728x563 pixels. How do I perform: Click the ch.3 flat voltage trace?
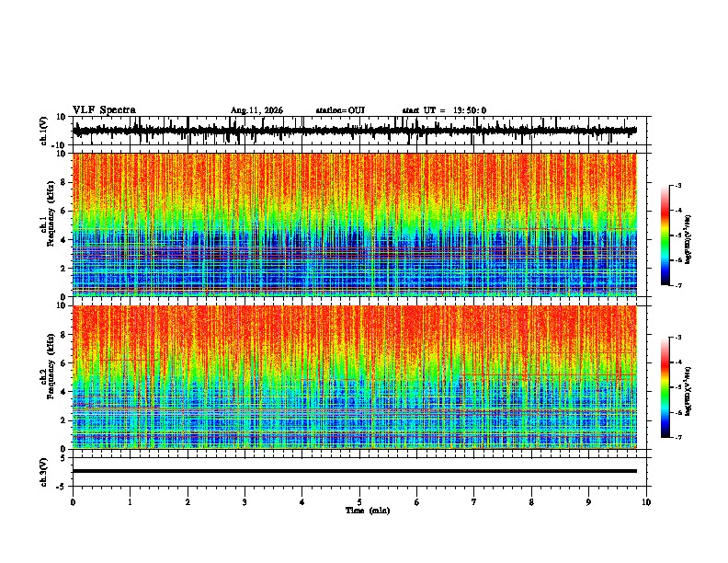(355, 471)
